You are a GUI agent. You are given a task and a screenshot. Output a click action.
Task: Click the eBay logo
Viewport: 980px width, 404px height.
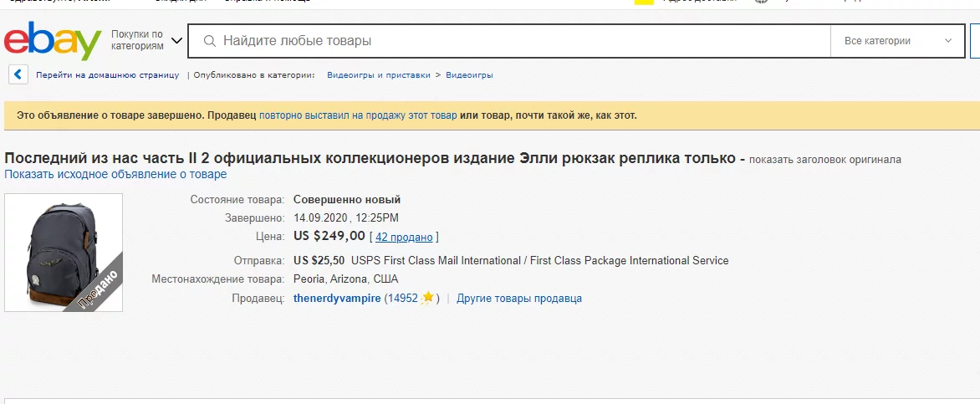tap(52, 41)
